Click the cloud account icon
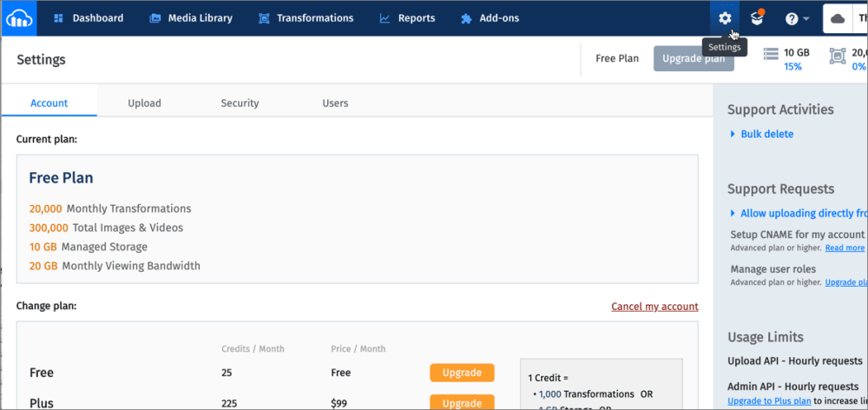Viewport: 868px width, 410px height. coord(838,18)
